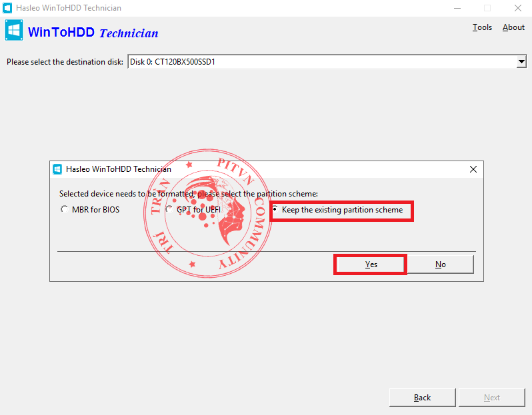This screenshot has width=532, height=415.
Task: Click the 'Please select the destination disk' label
Action: click(x=65, y=62)
